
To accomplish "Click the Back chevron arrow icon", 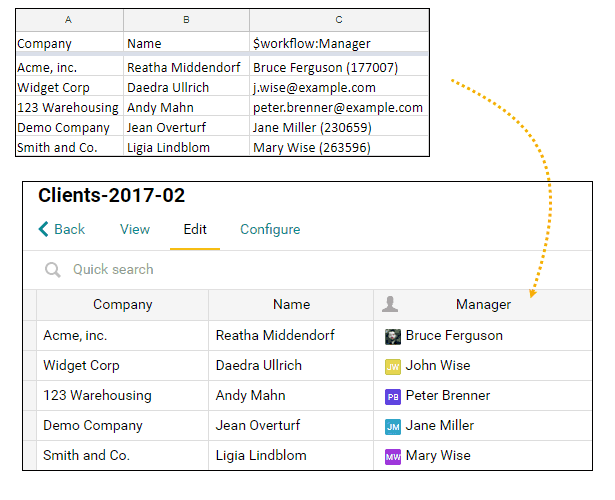I will pos(43,229).
